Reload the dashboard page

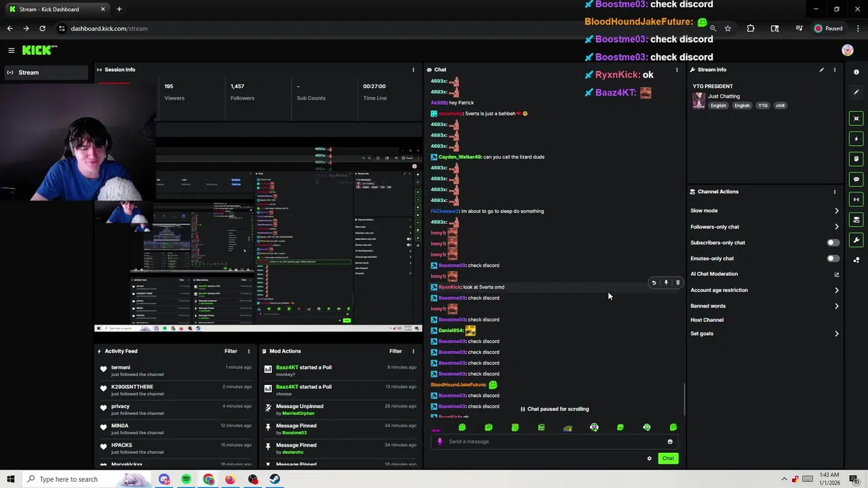pyautogui.click(x=42, y=28)
